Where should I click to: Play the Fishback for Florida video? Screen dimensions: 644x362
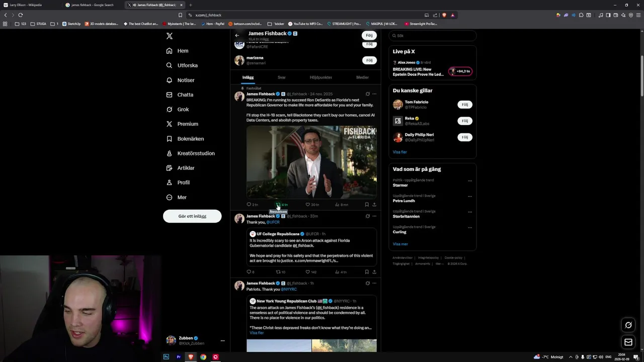311,162
